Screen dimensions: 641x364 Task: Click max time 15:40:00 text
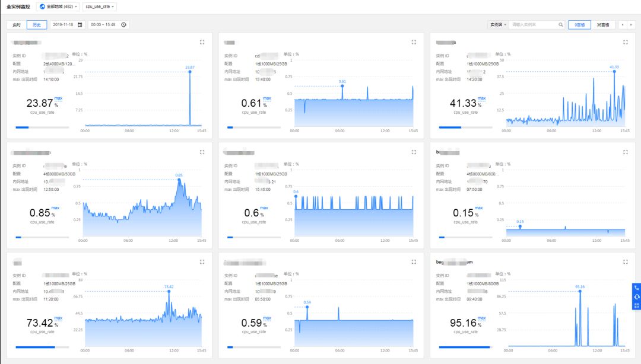pyautogui.click(x=263, y=79)
